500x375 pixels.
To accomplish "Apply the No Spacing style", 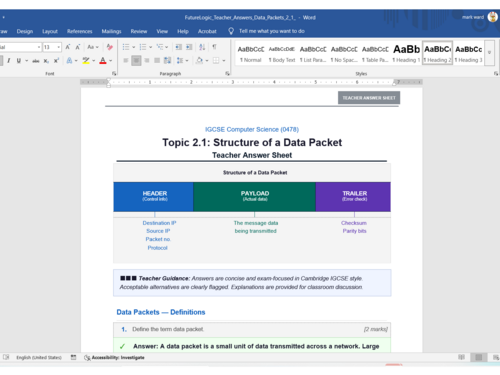I will (x=344, y=53).
